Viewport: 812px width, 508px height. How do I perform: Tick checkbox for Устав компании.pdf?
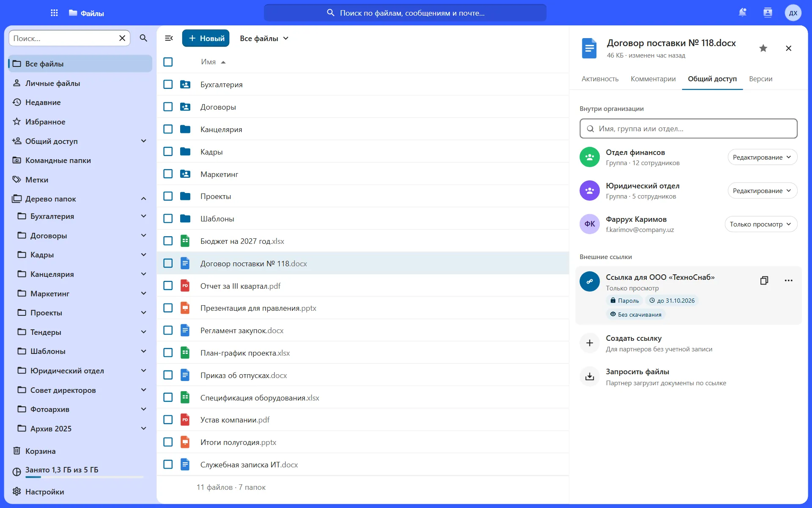168,420
